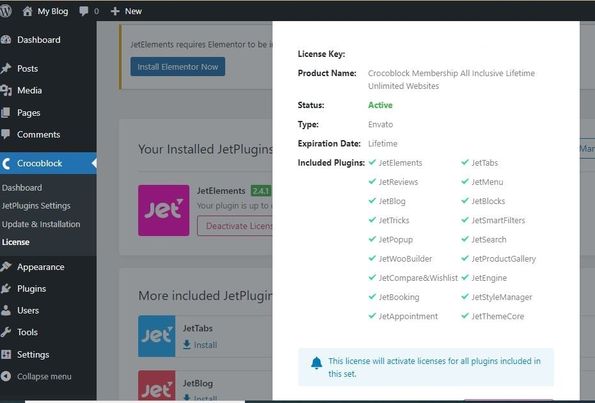595x403 pixels.
Task: Click the Active status text
Action: 380,105
